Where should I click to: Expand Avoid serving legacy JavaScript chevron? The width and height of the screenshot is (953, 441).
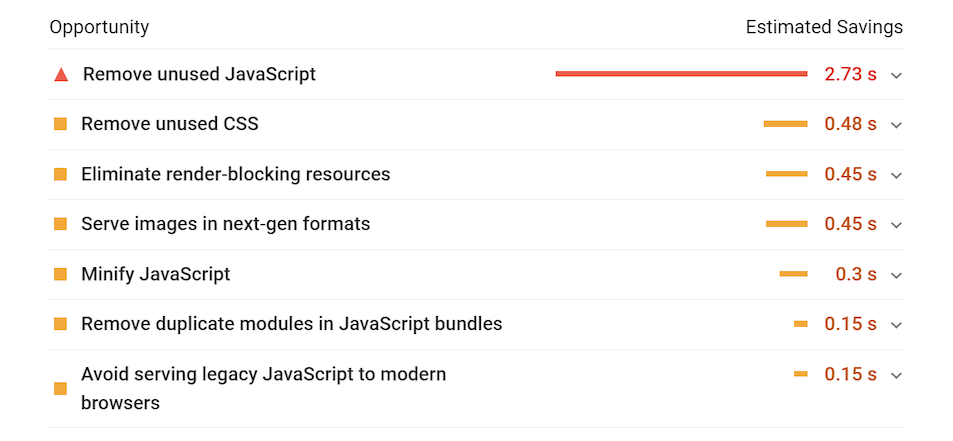point(896,375)
